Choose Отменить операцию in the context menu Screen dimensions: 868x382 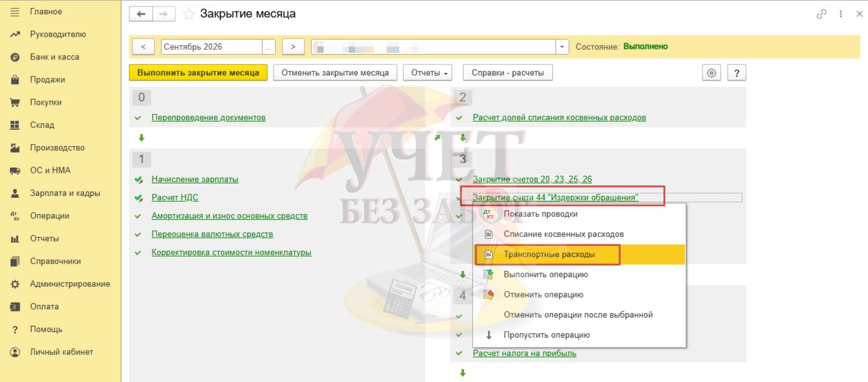pyautogui.click(x=579, y=295)
